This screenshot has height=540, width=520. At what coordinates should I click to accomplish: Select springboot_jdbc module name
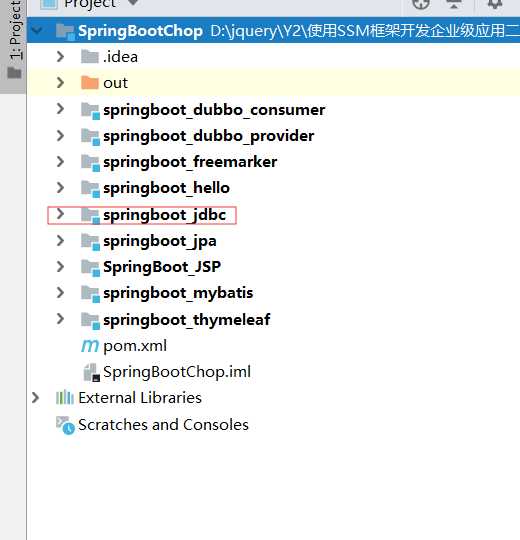click(x=164, y=215)
